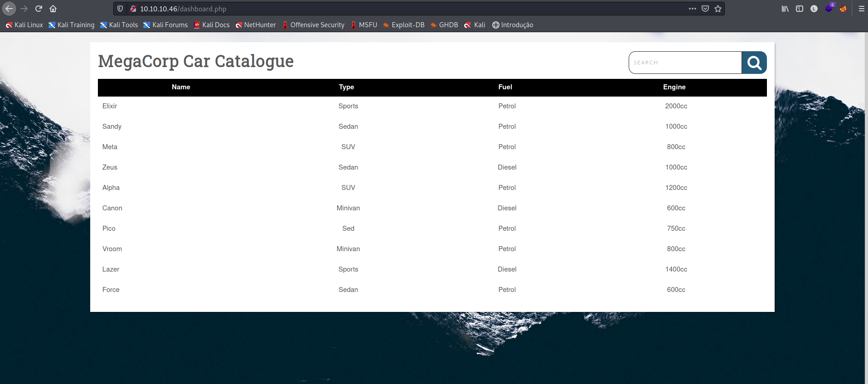Image resolution: width=868 pixels, height=384 pixels.
Task: Open the browser home page
Action: (53, 9)
